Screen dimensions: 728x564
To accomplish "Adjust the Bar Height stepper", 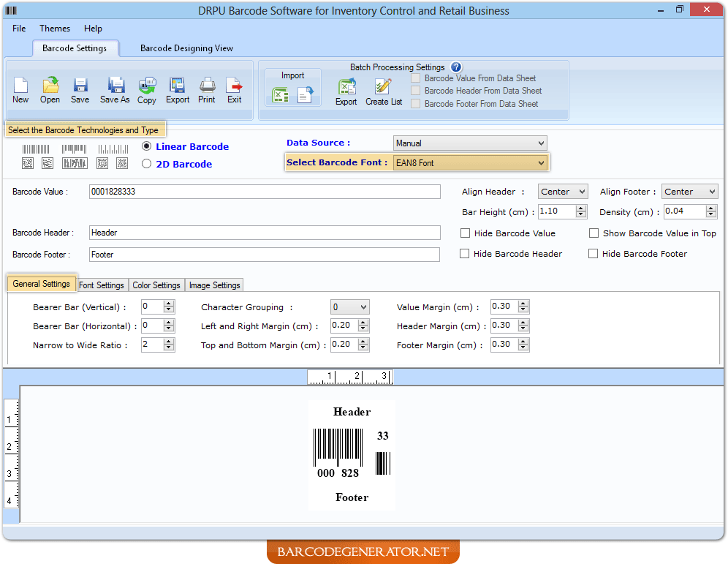I will point(581,211).
